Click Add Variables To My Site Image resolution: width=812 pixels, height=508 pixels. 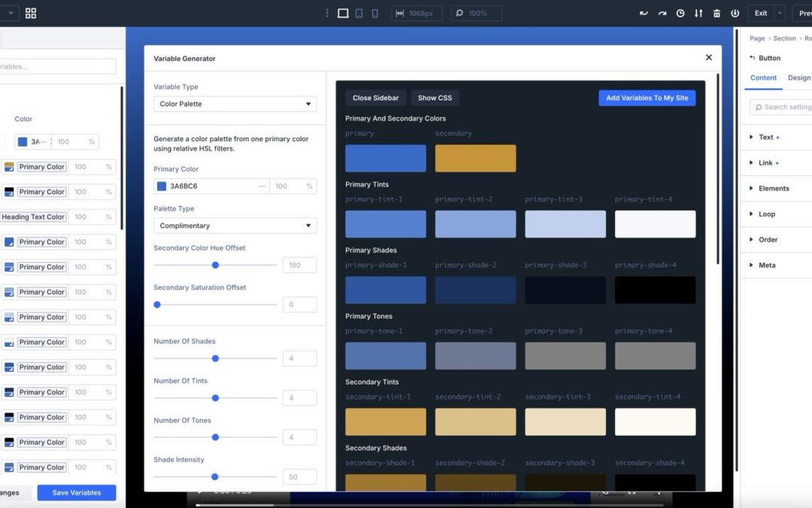tap(647, 98)
